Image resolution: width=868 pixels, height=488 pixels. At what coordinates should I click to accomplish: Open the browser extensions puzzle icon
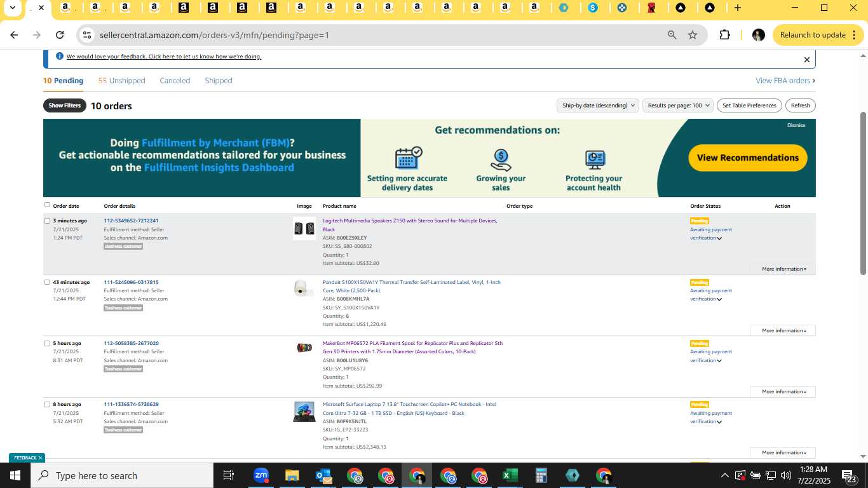pos(724,35)
